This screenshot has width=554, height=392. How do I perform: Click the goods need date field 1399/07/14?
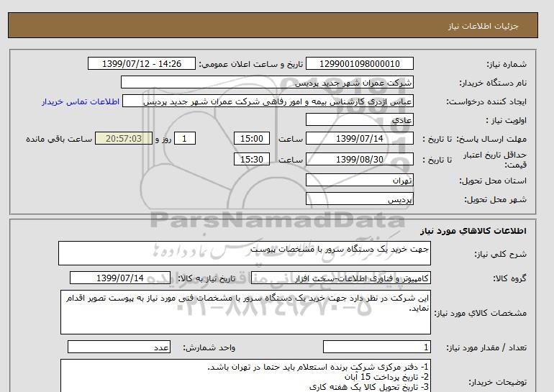tap(120, 278)
